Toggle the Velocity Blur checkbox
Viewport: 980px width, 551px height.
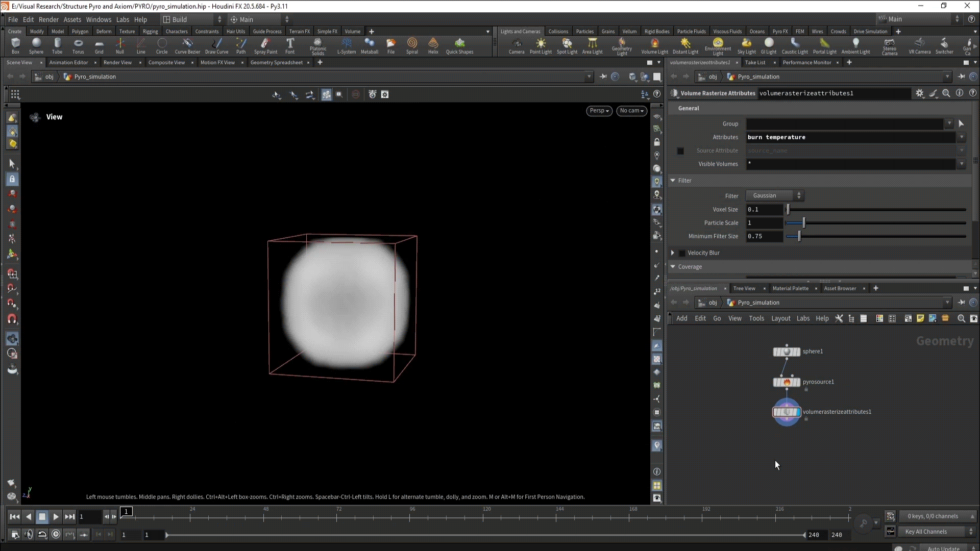click(x=682, y=253)
